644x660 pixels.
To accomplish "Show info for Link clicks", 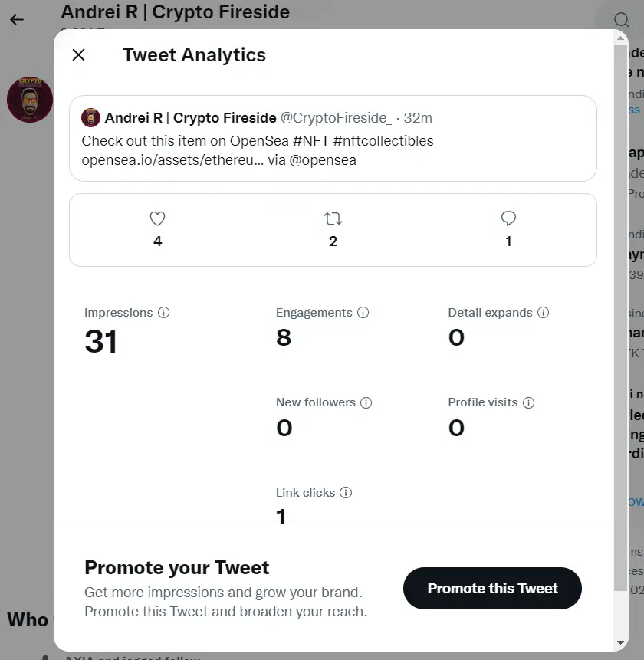I will coord(346,492).
